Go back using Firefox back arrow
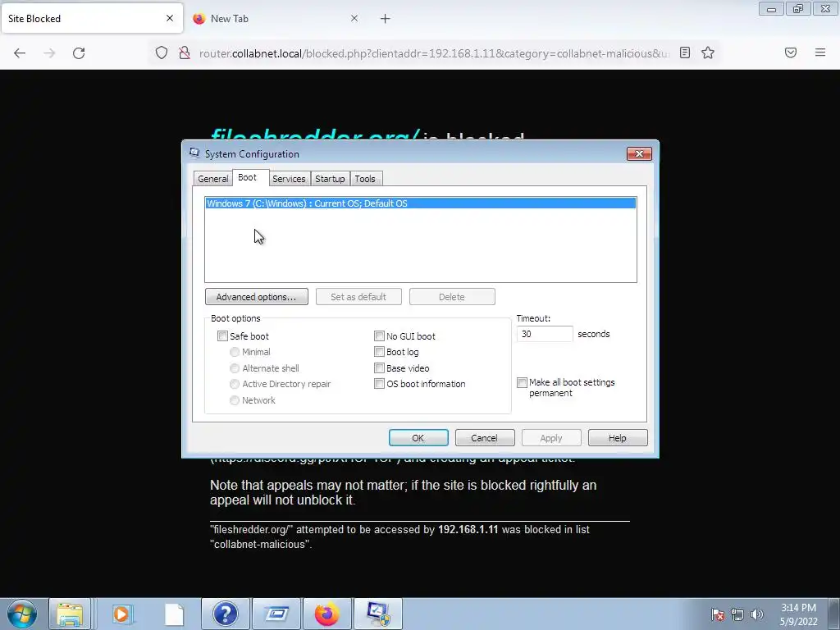The width and height of the screenshot is (840, 630). [x=20, y=53]
